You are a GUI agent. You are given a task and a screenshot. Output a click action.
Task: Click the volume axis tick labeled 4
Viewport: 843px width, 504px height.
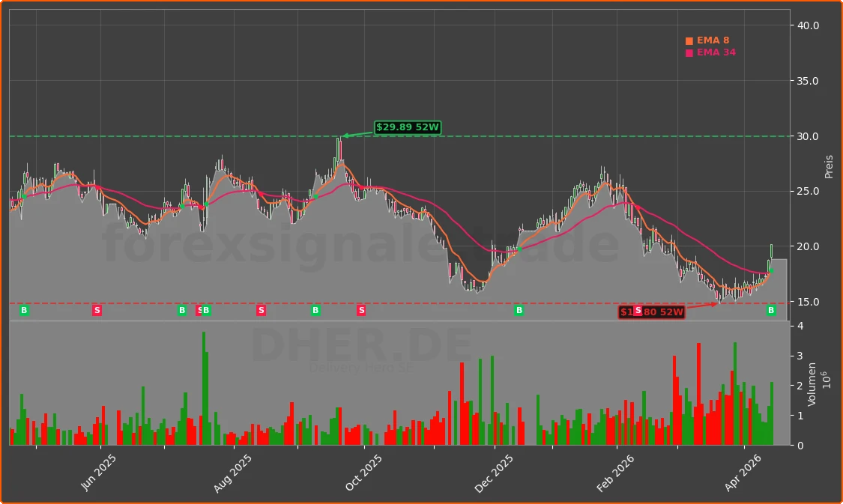click(x=800, y=327)
